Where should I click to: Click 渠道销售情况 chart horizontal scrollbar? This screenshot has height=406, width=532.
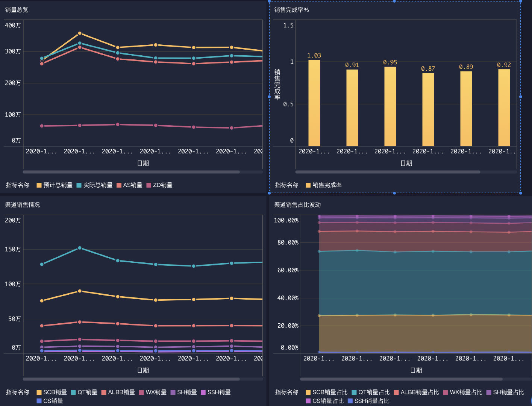tap(131, 379)
